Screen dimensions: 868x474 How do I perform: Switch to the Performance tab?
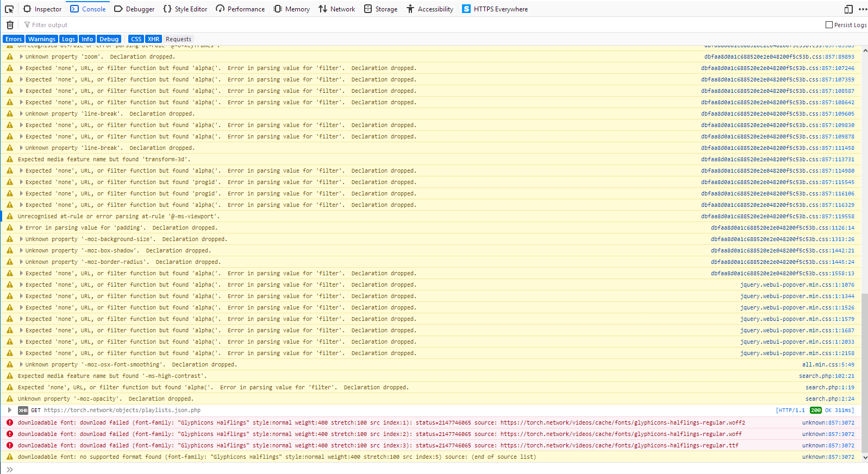(x=240, y=9)
